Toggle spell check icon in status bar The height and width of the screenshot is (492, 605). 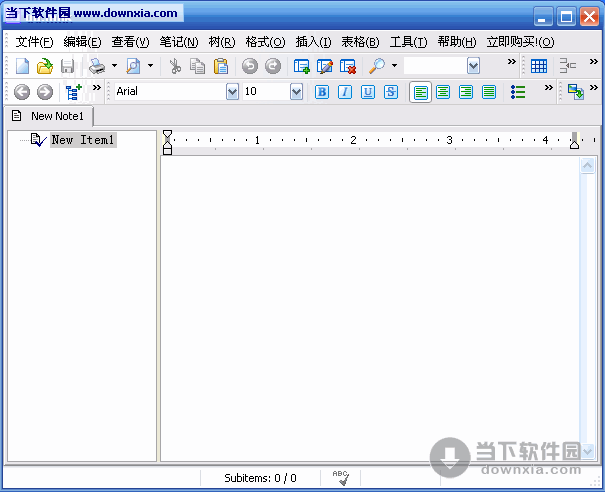341,478
